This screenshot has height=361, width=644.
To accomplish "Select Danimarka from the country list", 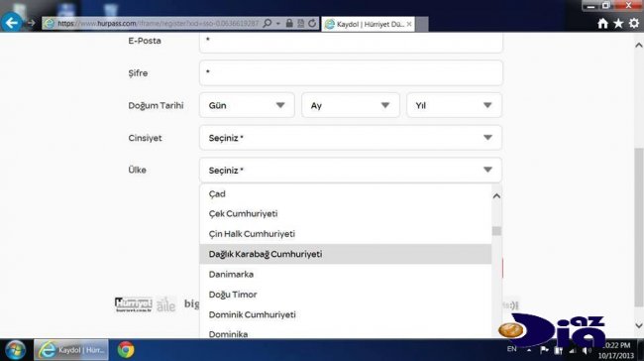I will pos(346,275).
